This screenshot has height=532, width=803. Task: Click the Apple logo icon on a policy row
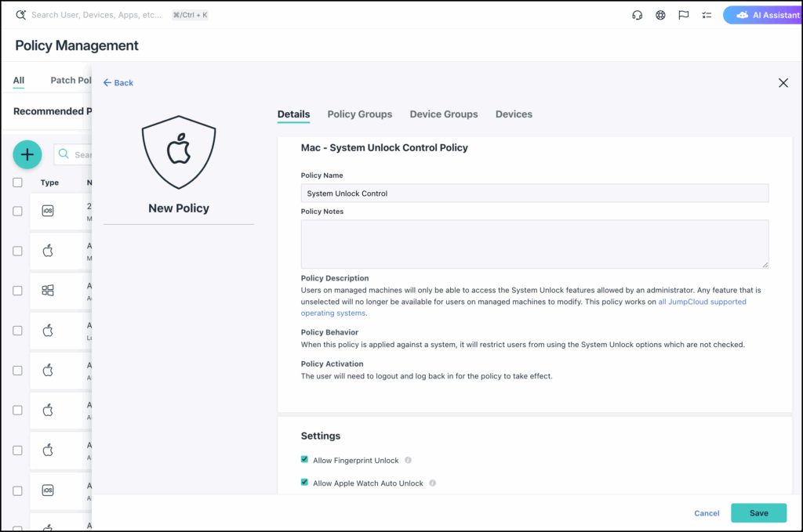click(47, 251)
